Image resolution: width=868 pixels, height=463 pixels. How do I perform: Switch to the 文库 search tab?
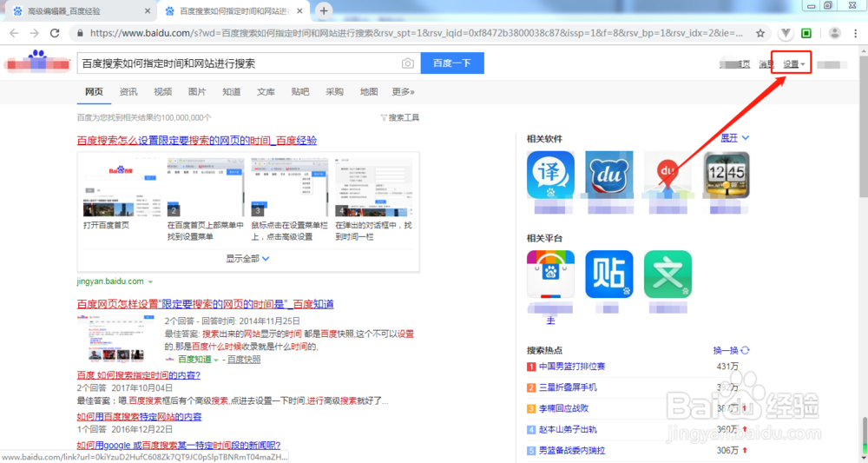pyautogui.click(x=266, y=92)
